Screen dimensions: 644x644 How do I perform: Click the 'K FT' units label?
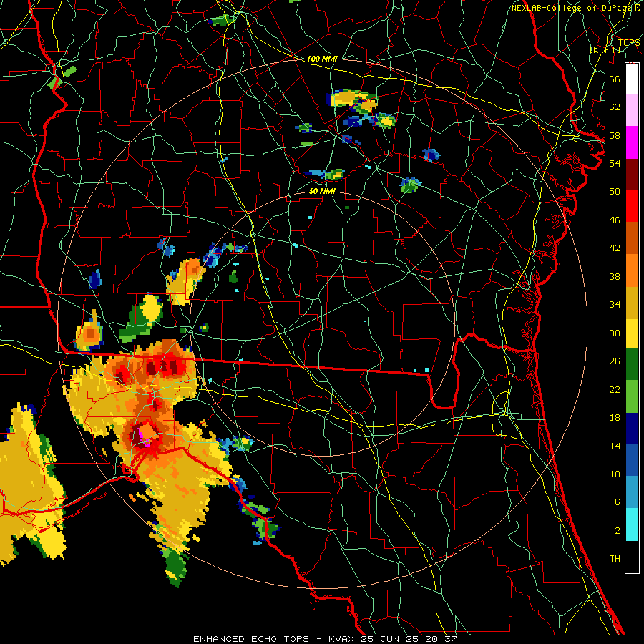pyautogui.click(x=605, y=50)
